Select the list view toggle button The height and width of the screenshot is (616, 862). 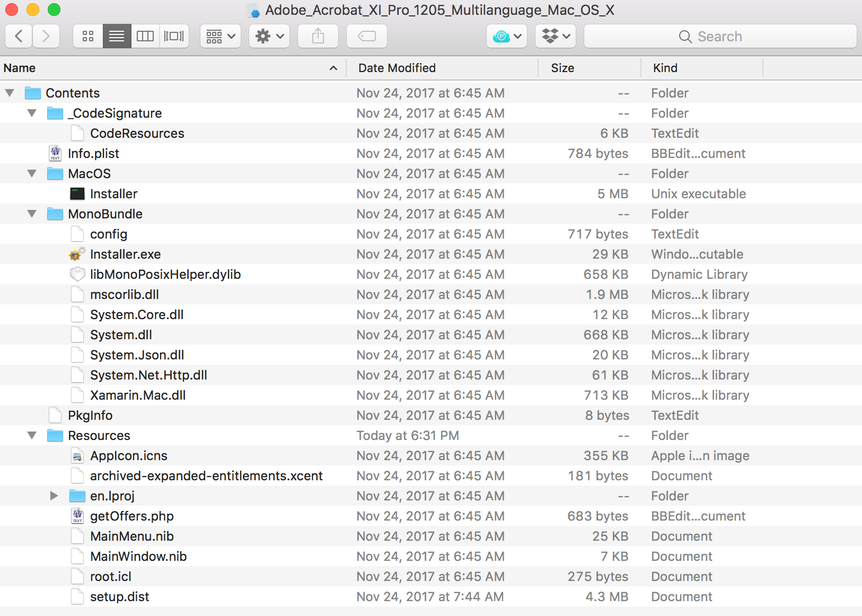(x=117, y=36)
